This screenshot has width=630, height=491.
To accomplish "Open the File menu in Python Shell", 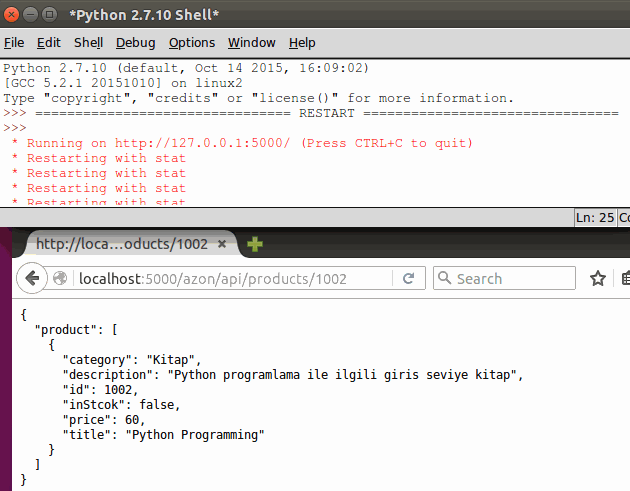I will [14, 43].
